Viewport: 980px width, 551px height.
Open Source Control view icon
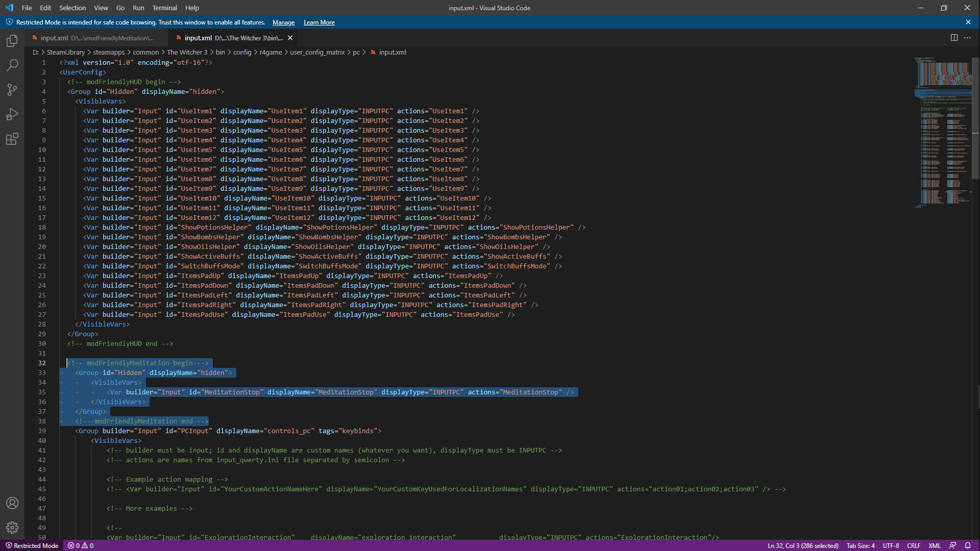pos(12,90)
